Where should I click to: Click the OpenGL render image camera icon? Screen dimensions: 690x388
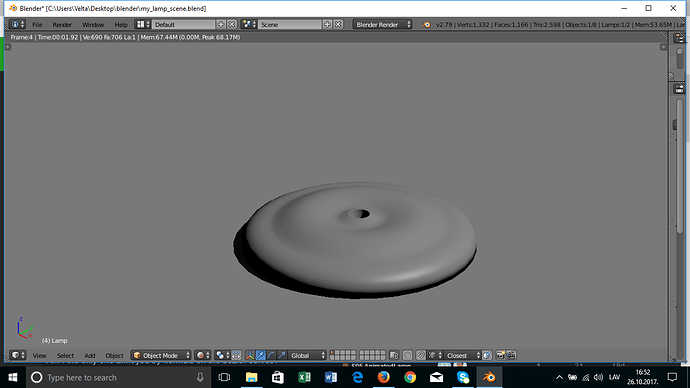click(x=500, y=355)
